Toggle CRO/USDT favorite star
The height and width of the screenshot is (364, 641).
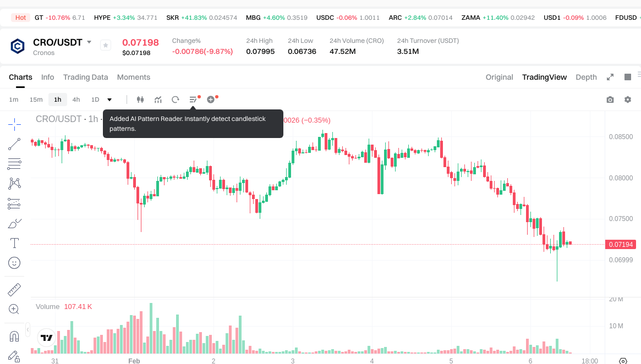106,46
